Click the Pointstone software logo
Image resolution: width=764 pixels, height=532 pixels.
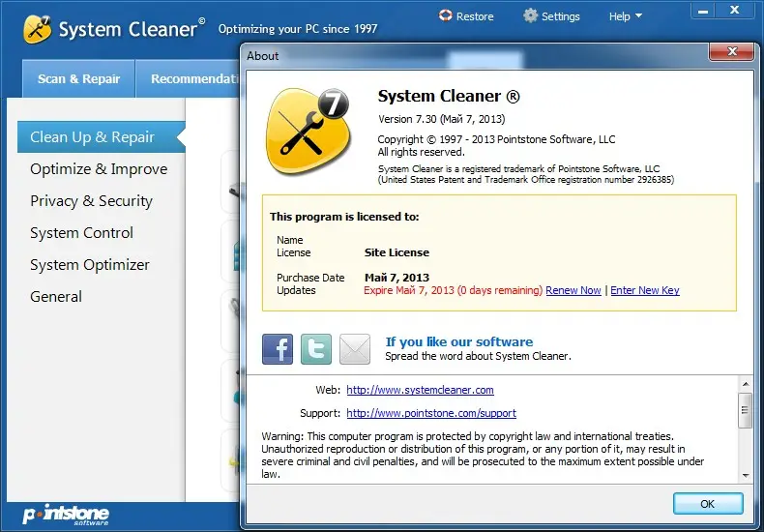(x=66, y=515)
